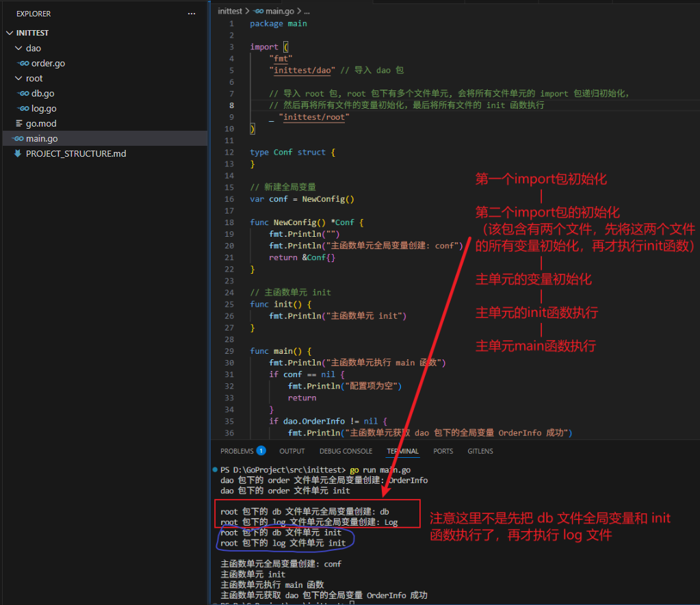Image resolution: width=700 pixels, height=605 pixels.
Task: Click 'package main' on line 1
Action: pyautogui.click(x=278, y=24)
